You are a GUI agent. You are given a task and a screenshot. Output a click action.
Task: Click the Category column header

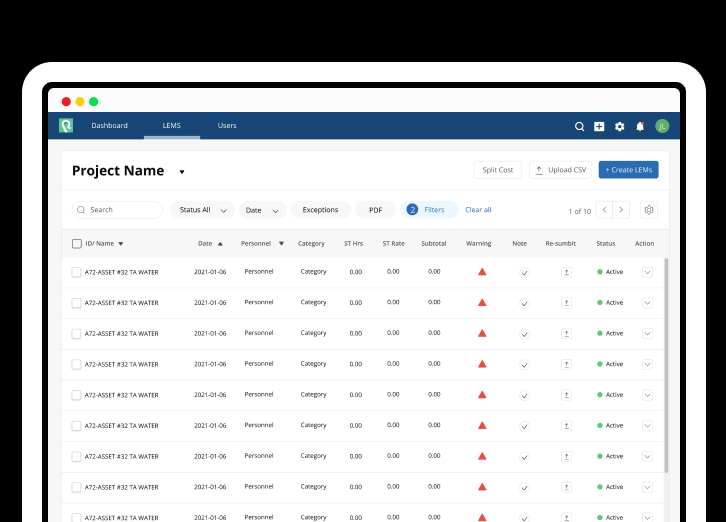coord(311,244)
